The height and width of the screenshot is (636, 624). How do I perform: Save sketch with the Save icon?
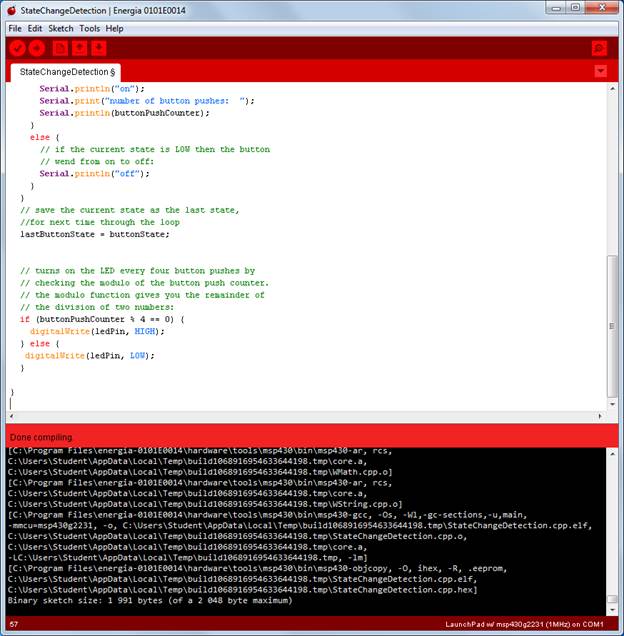(x=99, y=48)
